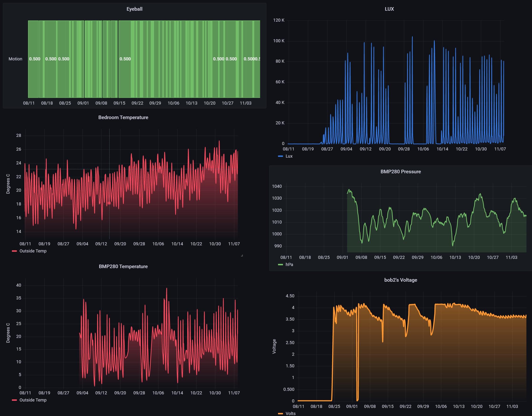Click red swatch in BMP280 Temperature legend
Viewport: 532px width, 416px height.
pos(14,400)
